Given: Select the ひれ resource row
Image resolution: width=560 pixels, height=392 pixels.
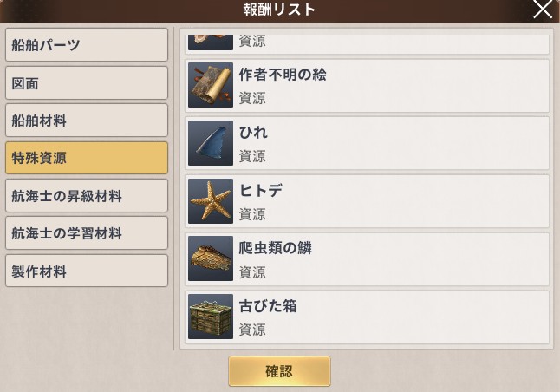Looking at the screenshot, I should pyautogui.click(x=368, y=143).
